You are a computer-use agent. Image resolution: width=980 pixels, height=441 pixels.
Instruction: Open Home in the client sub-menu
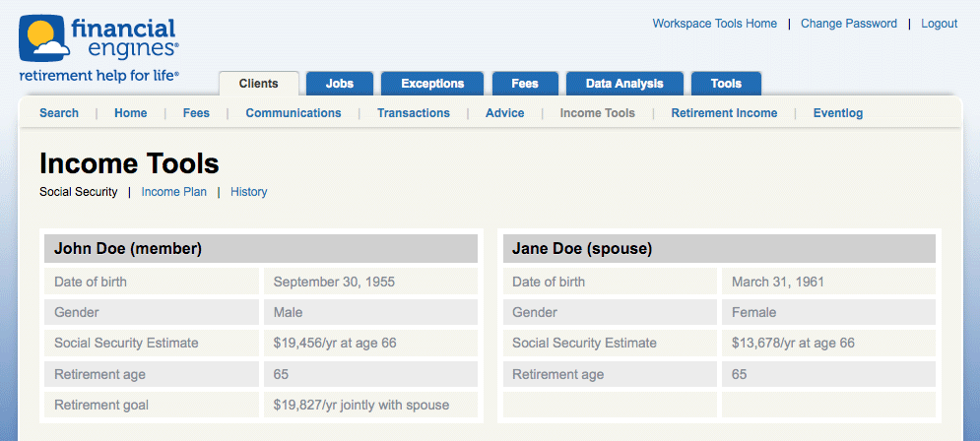130,113
